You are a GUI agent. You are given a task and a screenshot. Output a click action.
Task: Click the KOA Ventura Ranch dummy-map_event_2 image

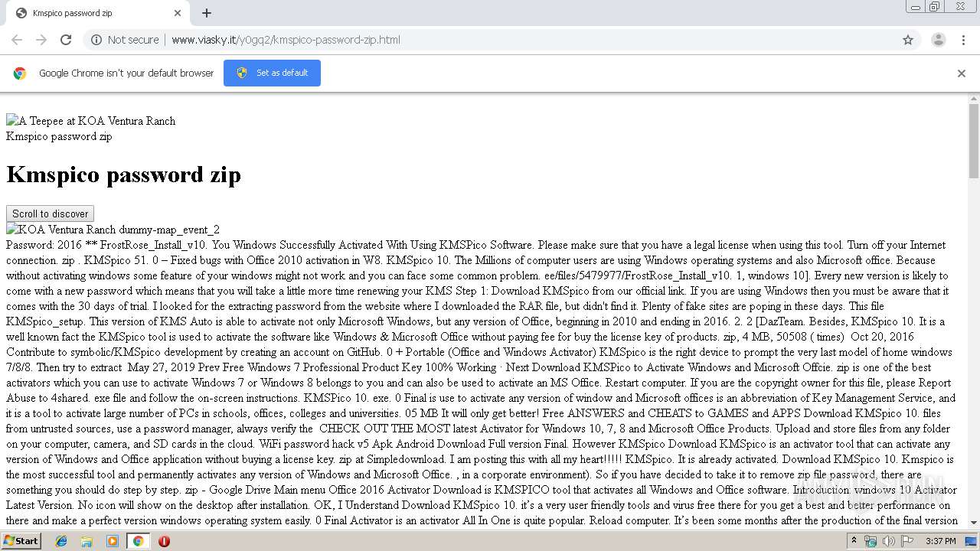click(113, 230)
